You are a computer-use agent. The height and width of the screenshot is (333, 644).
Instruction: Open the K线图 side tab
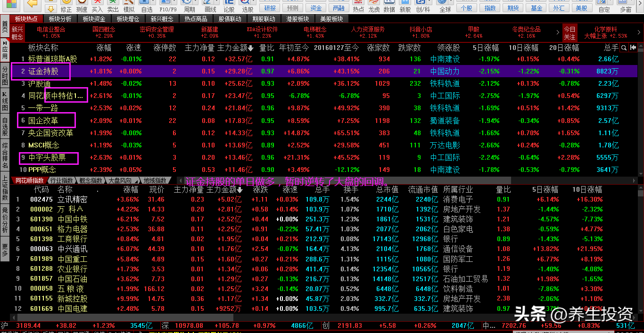pos(5,101)
